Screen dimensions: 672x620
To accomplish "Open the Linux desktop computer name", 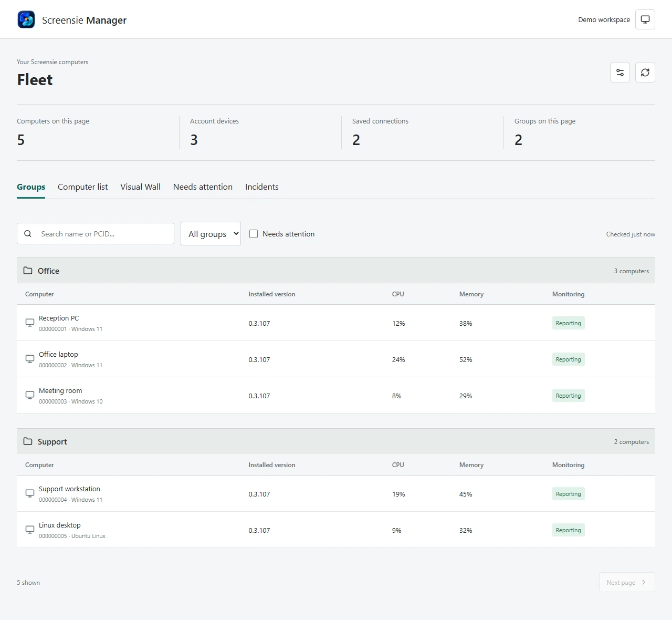I will pyautogui.click(x=60, y=525).
